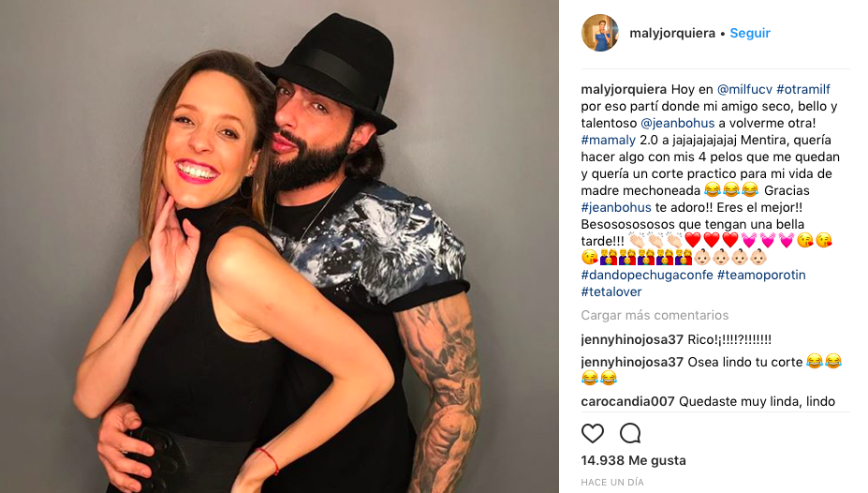868x493 pixels.
Task: Open carocandia007 commenter profile
Action: tap(627, 401)
